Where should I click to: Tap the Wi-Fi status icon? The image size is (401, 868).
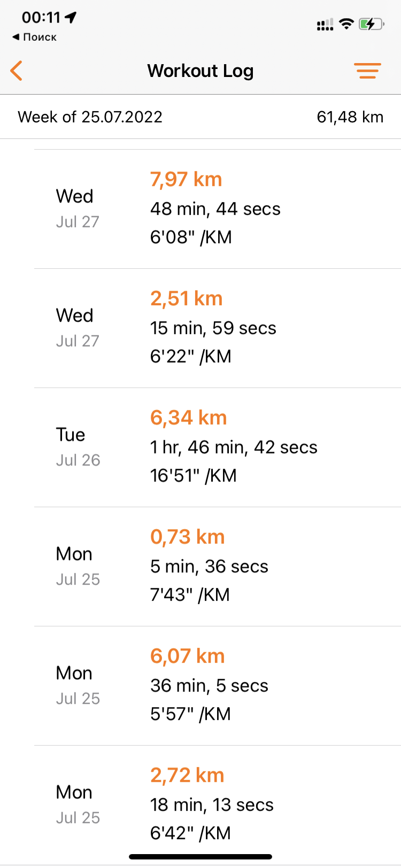pos(347,24)
